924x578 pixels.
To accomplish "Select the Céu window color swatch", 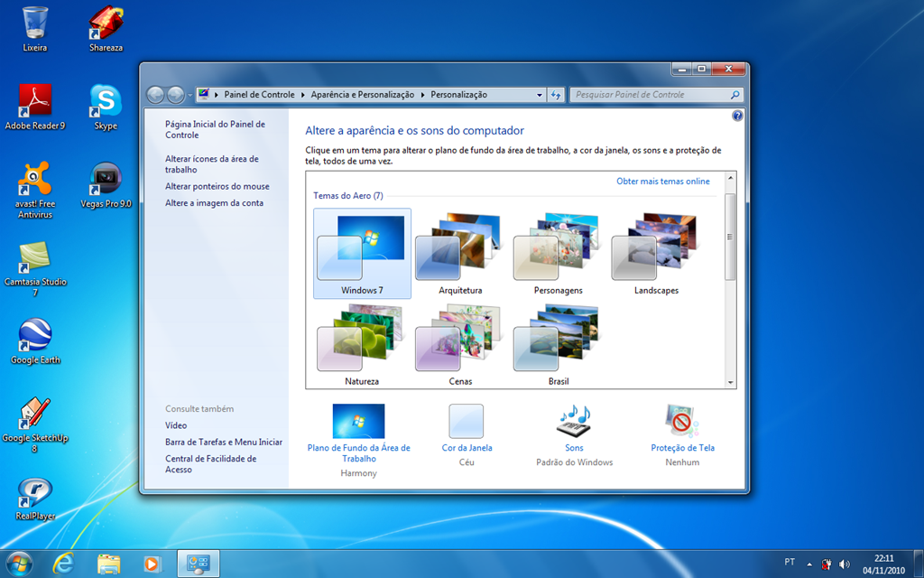I will [465, 422].
